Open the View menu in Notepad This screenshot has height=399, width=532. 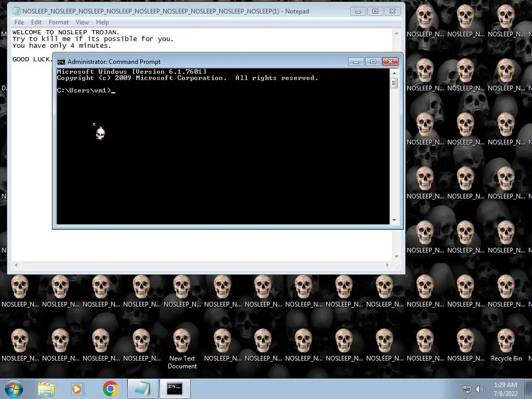click(x=82, y=22)
